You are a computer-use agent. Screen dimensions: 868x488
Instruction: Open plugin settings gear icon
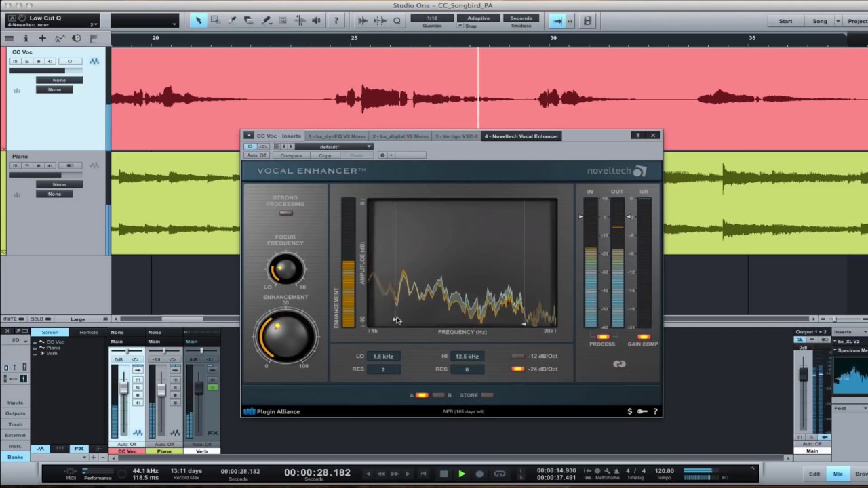[382, 155]
